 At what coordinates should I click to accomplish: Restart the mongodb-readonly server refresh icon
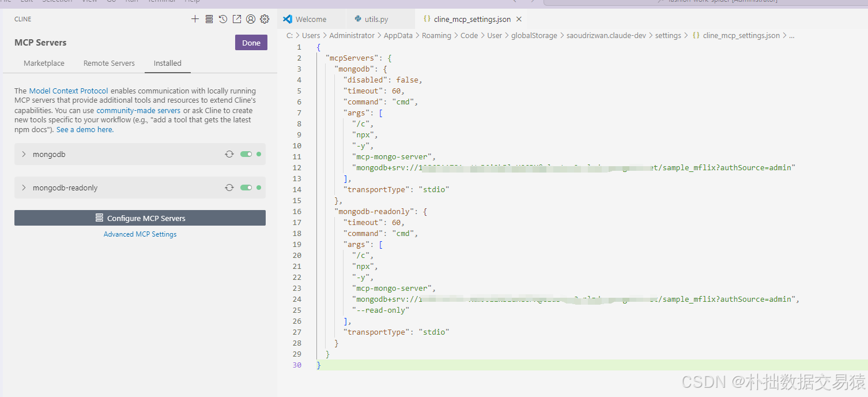click(229, 188)
